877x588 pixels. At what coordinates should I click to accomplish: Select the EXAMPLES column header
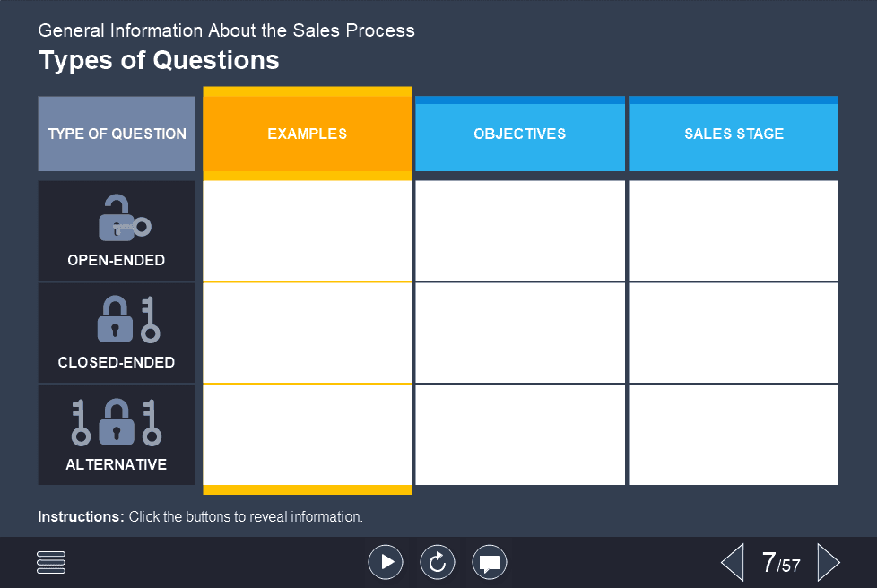pos(307,133)
